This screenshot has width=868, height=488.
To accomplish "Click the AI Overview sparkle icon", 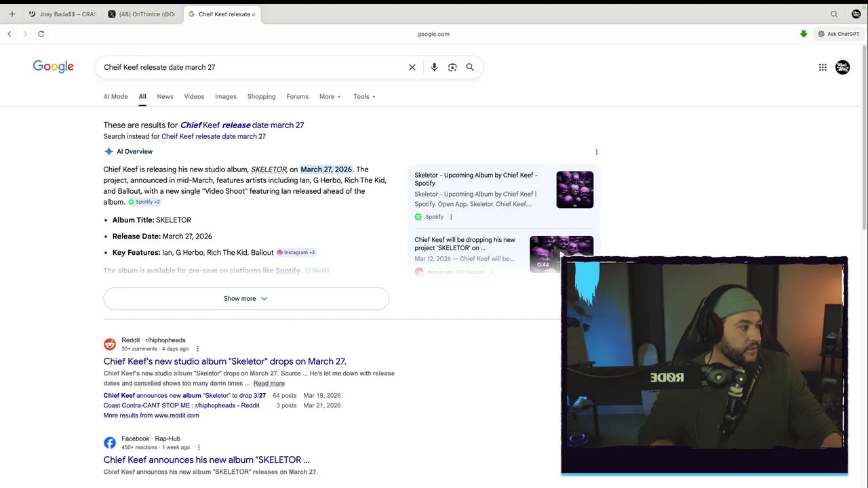I will tap(108, 152).
